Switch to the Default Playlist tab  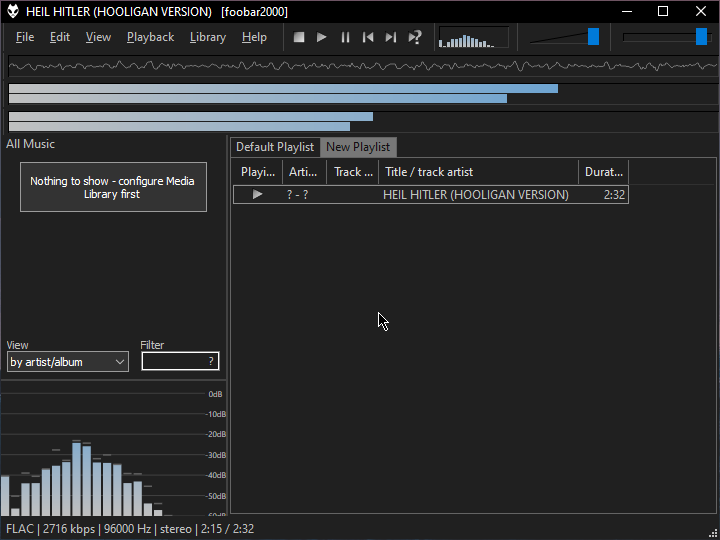pyautogui.click(x=275, y=147)
